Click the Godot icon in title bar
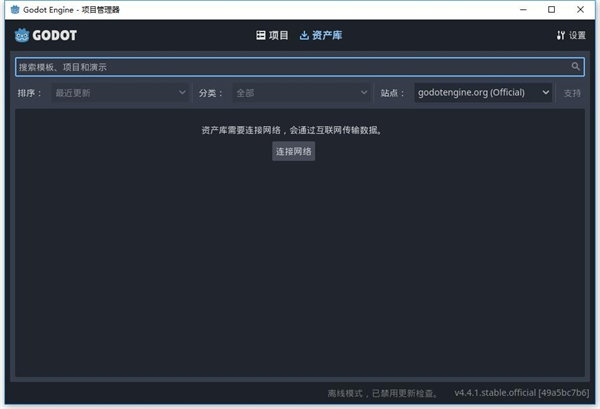Viewport: 600px width, 409px height. coord(12,10)
